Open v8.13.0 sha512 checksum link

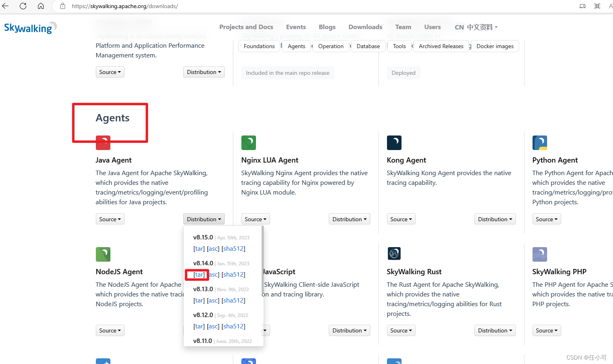pos(233,301)
